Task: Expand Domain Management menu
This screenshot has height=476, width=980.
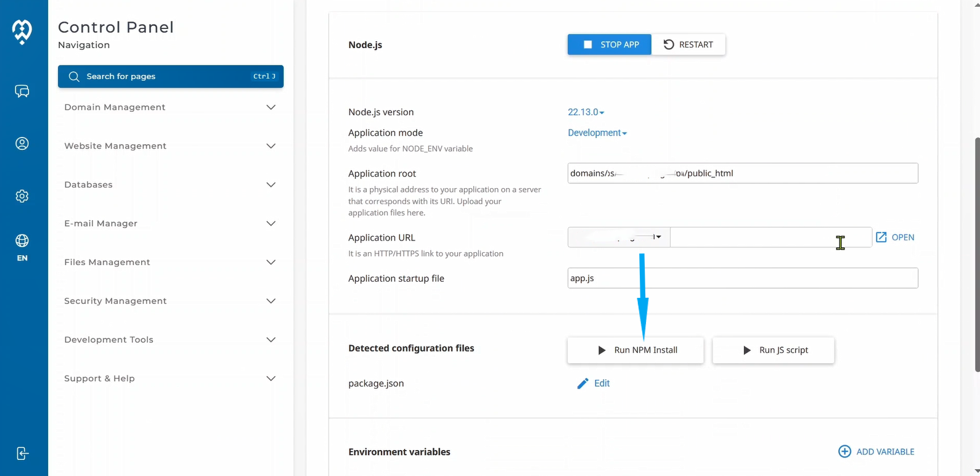Action: tap(169, 107)
